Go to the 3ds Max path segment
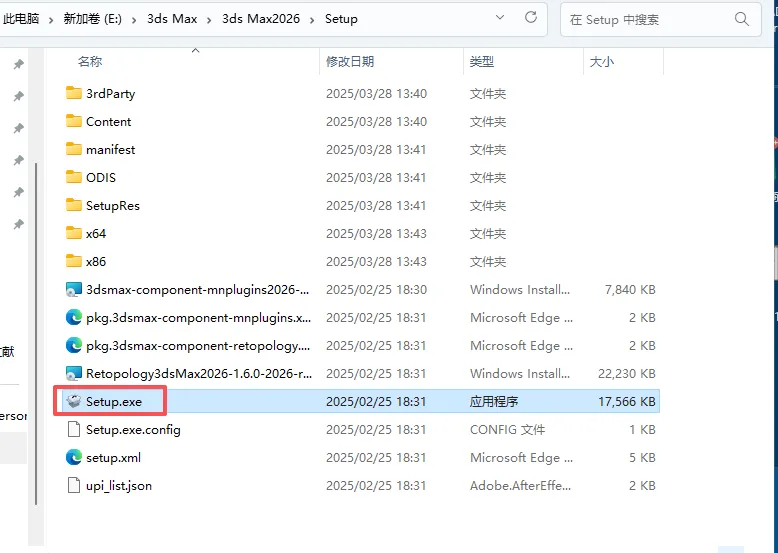778x553 pixels. [x=172, y=19]
